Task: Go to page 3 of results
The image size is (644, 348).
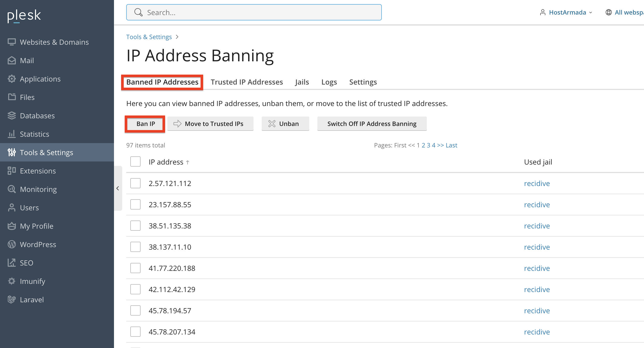Action: point(429,145)
